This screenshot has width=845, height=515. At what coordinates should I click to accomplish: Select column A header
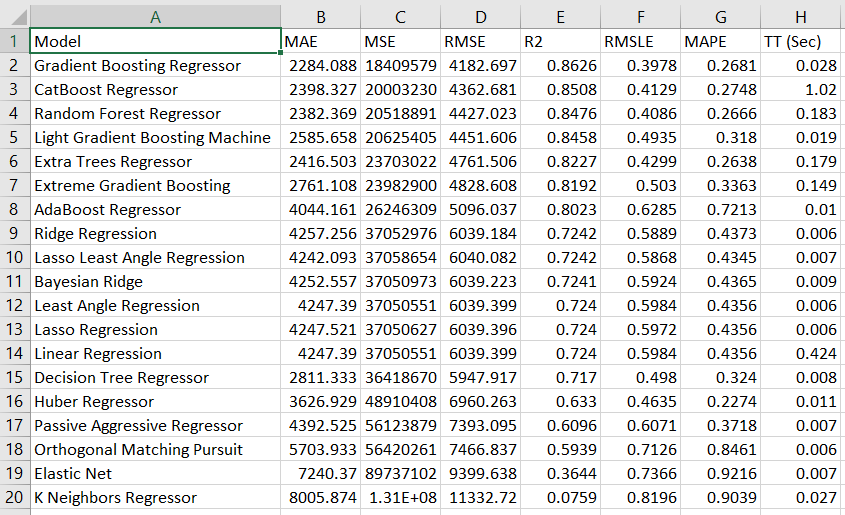pos(155,16)
